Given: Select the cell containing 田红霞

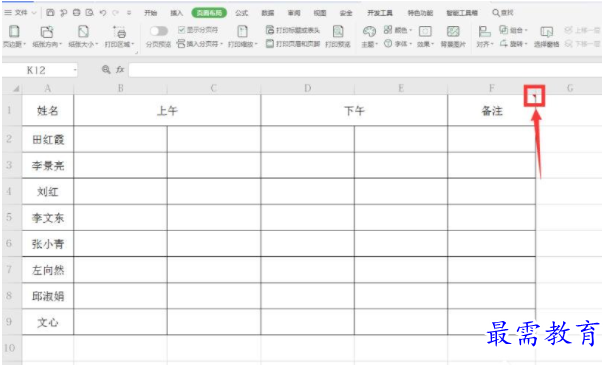Looking at the screenshot, I should (48, 139).
